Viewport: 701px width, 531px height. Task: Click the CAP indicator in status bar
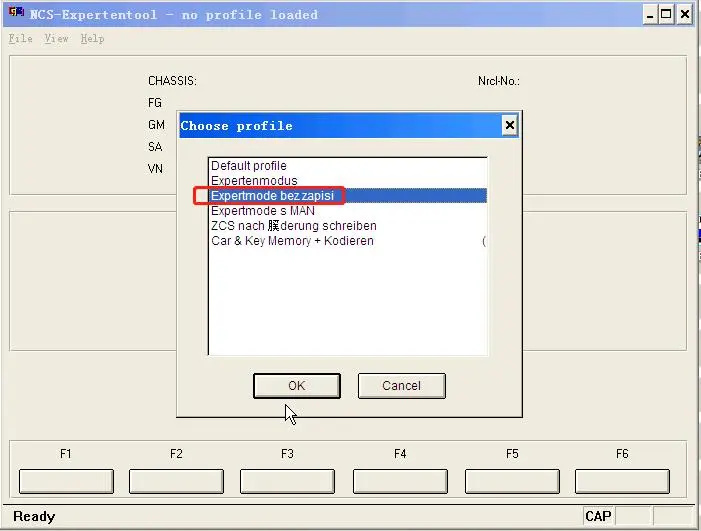click(598, 516)
